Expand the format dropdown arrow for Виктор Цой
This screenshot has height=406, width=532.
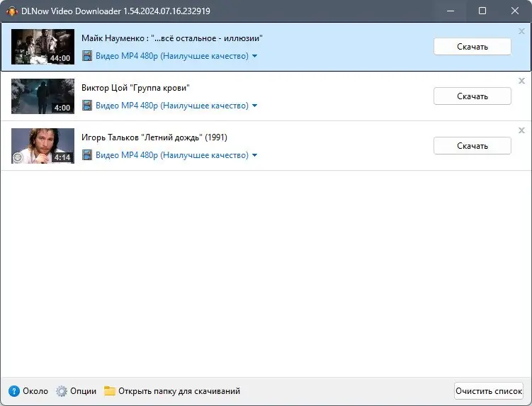click(254, 106)
